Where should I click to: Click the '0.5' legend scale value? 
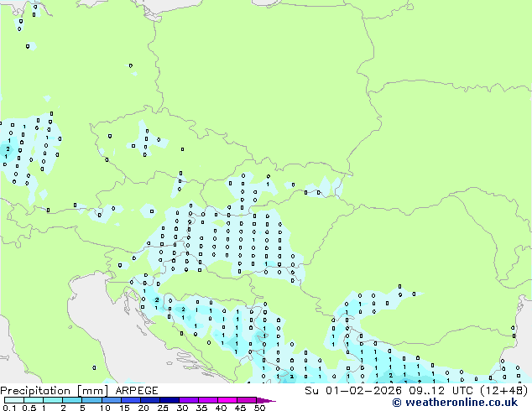(29, 408)
